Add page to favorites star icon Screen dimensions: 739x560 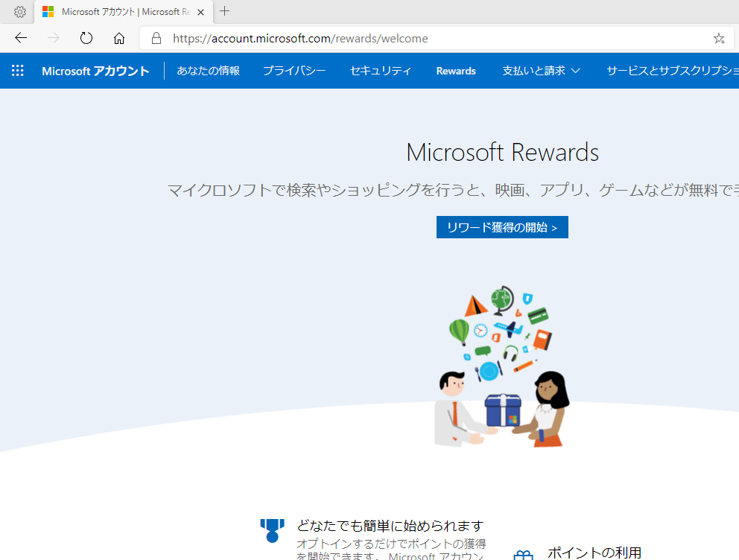(719, 38)
